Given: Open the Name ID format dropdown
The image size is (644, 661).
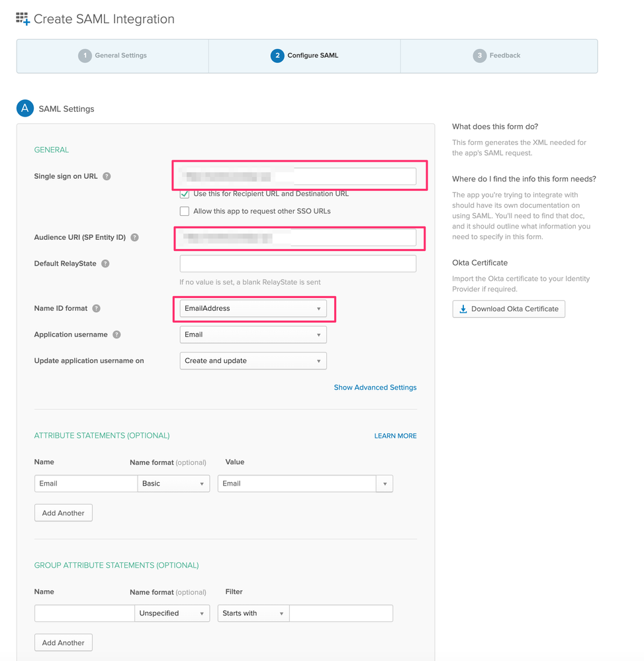Looking at the screenshot, I should click(253, 309).
